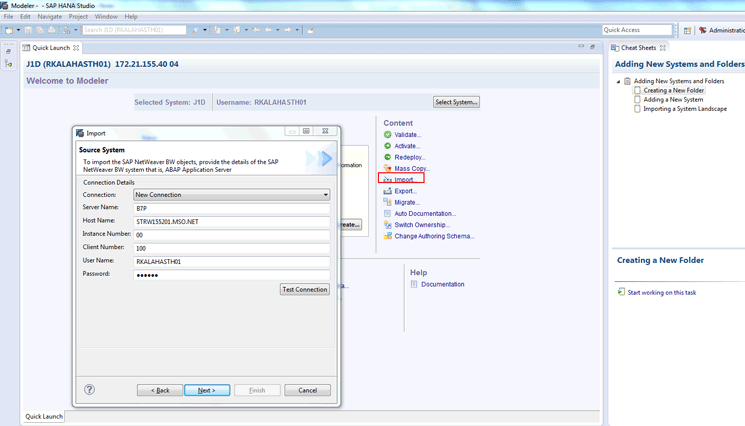Image resolution: width=745 pixels, height=426 pixels.
Task: Click the Back navigation arrow in toolbar
Action: click(268, 30)
